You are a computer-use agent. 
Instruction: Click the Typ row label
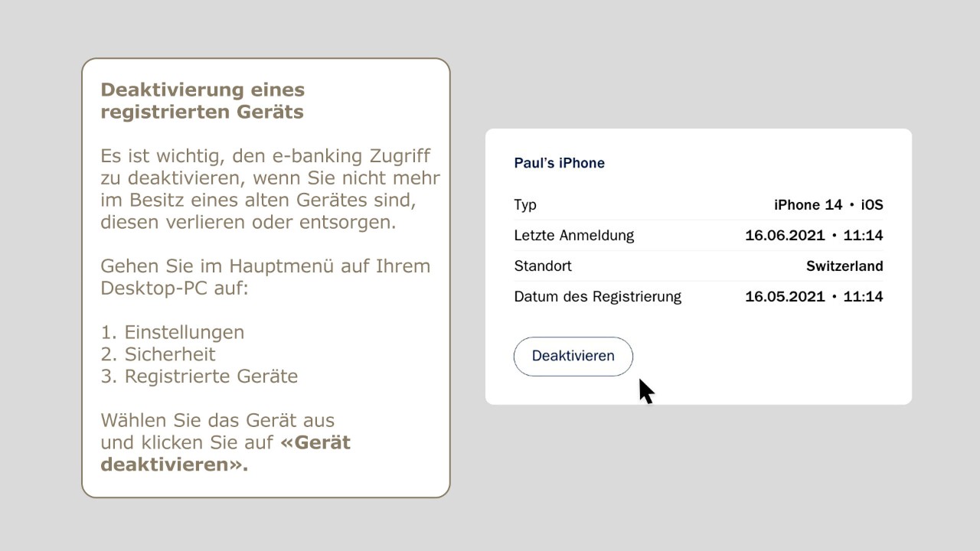(x=525, y=205)
